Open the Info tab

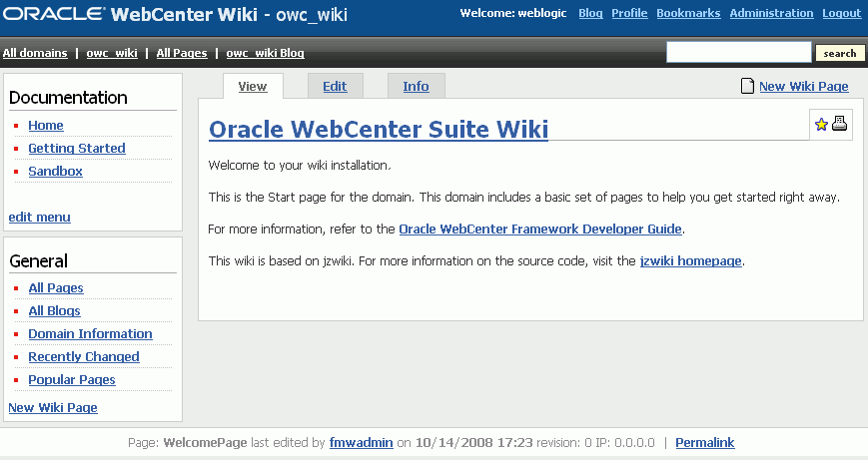(416, 86)
